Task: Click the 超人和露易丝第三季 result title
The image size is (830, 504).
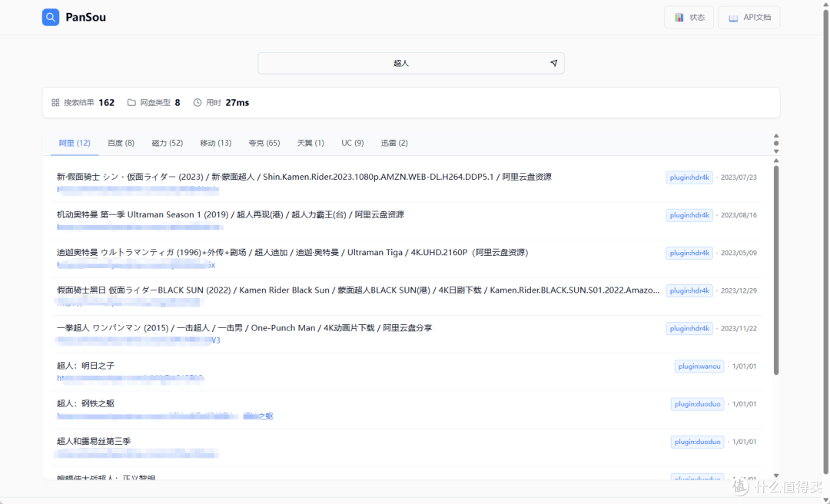Action: click(94, 442)
